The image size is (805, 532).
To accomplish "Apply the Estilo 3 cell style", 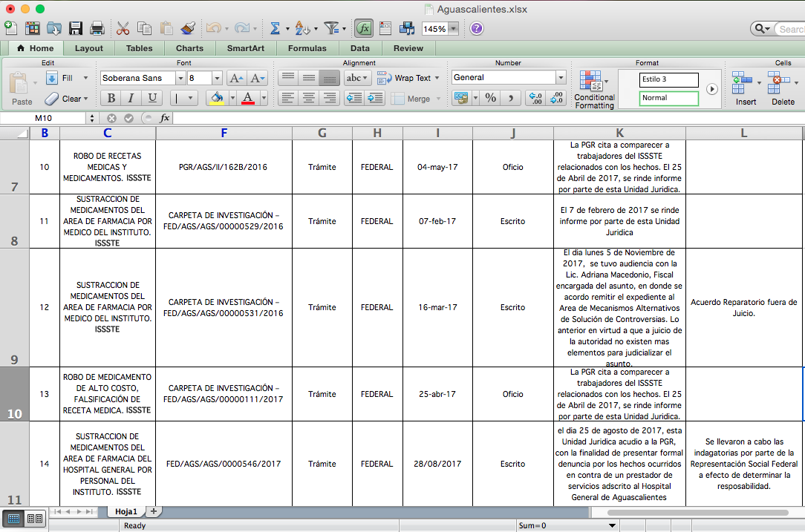I will click(x=668, y=79).
